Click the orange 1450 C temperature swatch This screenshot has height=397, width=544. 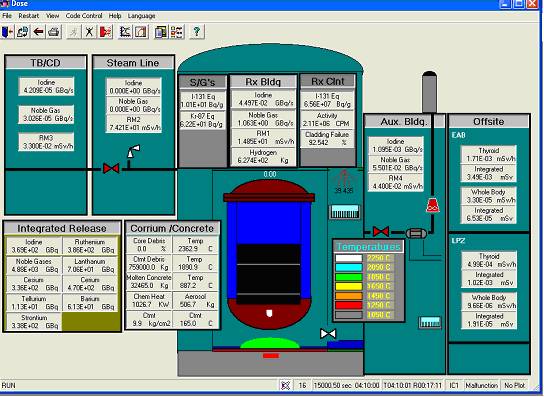click(349, 296)
